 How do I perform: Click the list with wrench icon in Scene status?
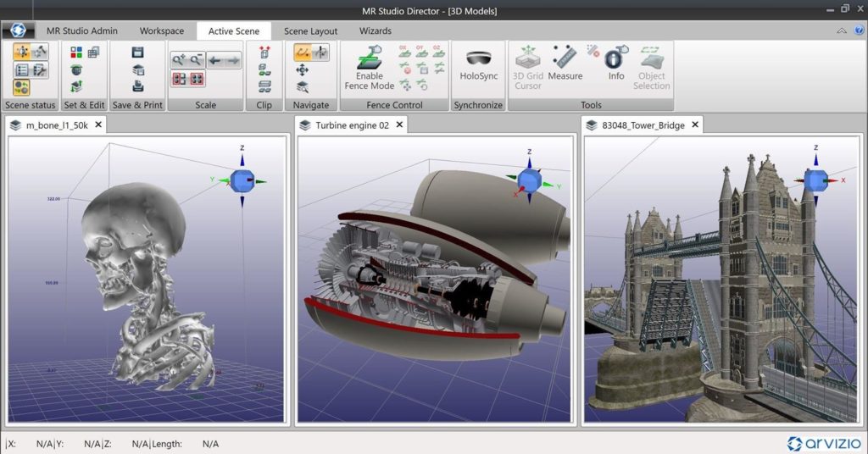click(x=39, y=70)
